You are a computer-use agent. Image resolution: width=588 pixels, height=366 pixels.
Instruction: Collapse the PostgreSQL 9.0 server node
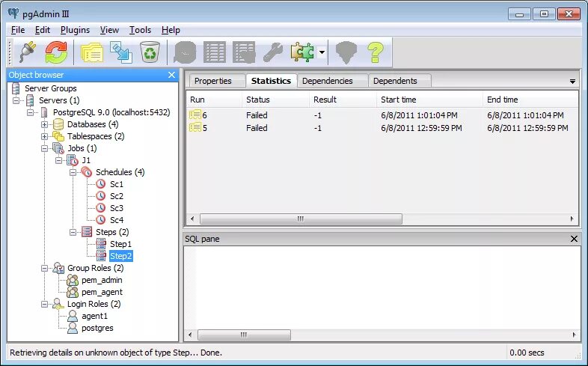point(31,112)
